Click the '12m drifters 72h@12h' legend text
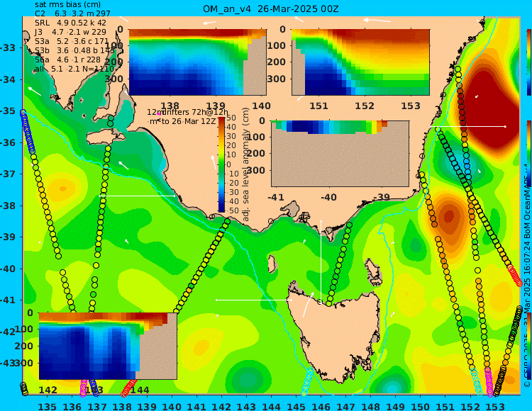Image resolution: width=532 pixels, height=411 pixels. point(188,112)
